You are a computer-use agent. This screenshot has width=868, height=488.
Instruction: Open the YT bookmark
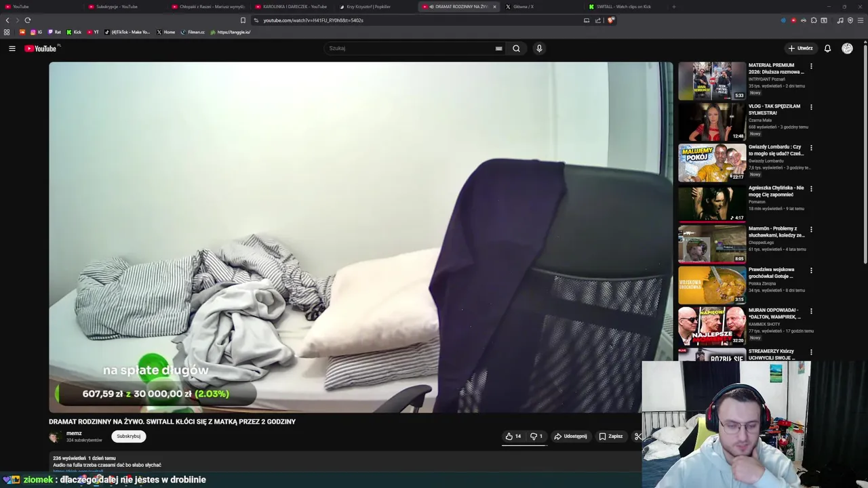coord(93,32)
